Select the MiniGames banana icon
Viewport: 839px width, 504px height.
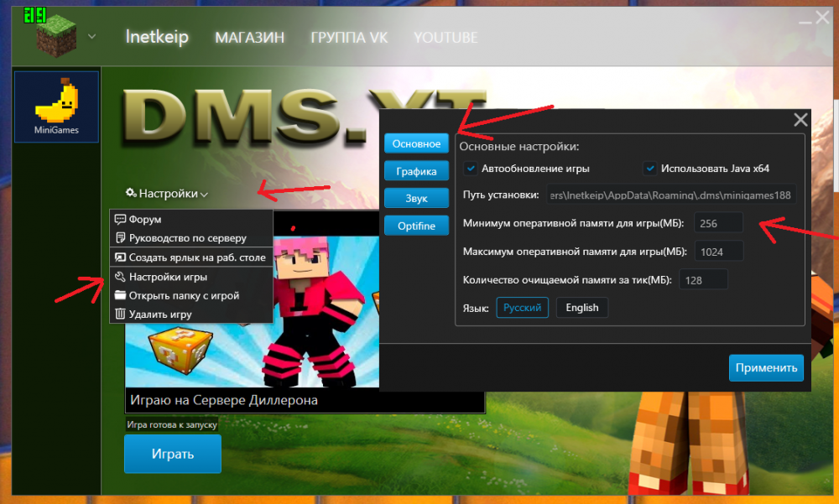57,102
